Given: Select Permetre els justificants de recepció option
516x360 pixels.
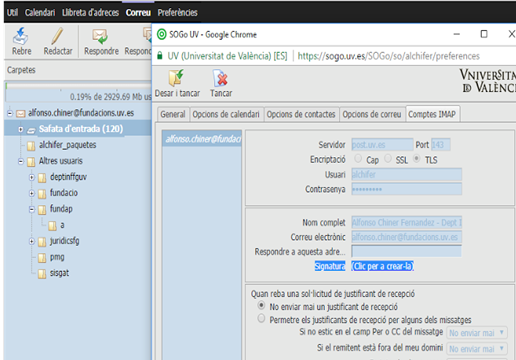Looking at the screenshot, I should point(261,319).
